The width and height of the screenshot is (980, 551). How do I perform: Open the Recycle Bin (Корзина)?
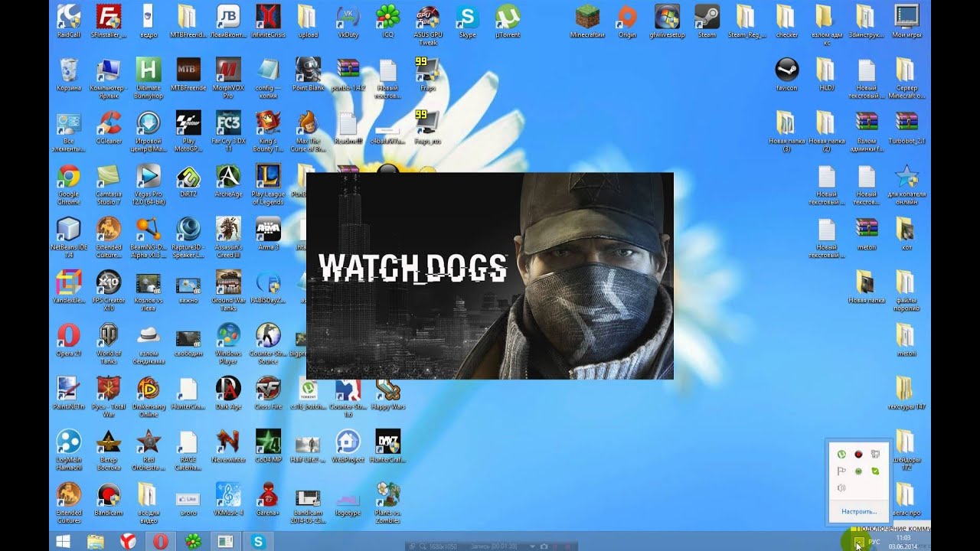[69, 74]
